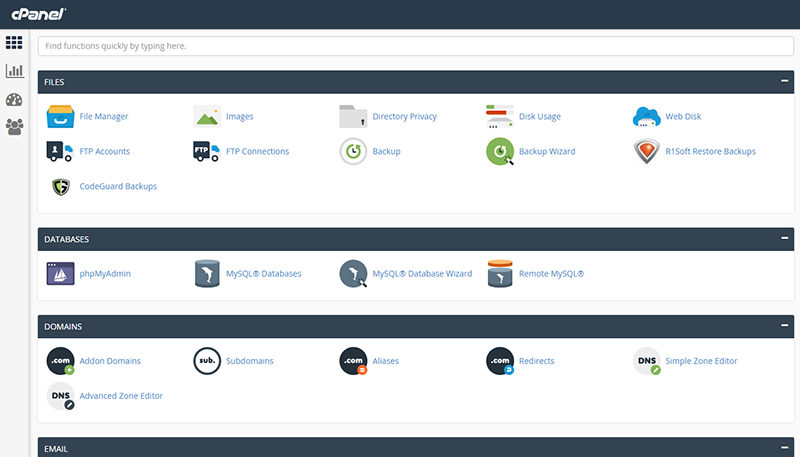Open the Web Disk link
This screenshot has height=457, width=800.
[x=683, y=116]
